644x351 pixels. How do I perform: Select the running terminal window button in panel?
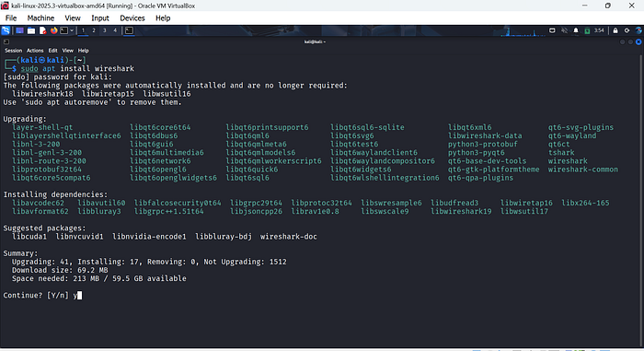129,30
